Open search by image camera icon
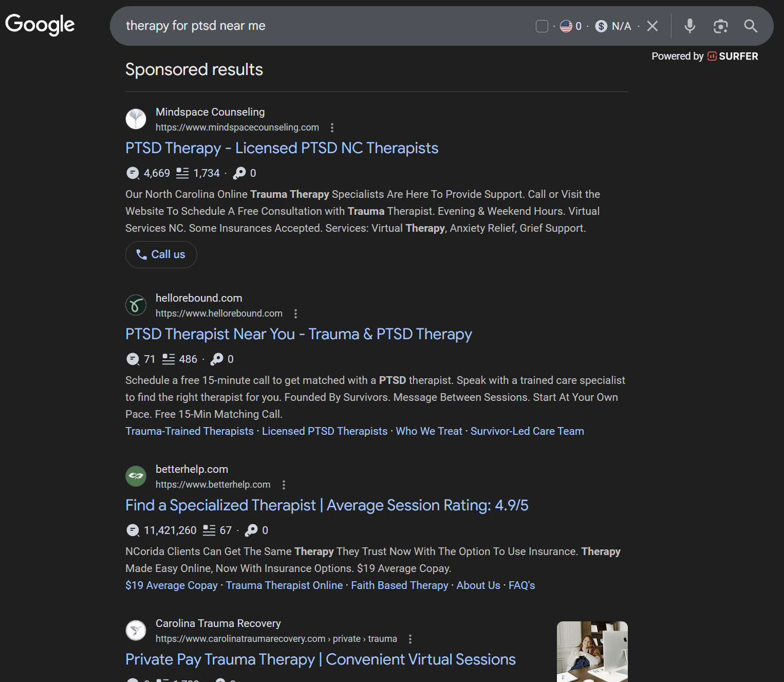Image resolution: width=784 pixels, height=682 pixels. pyautogui.click(x=720, y=26)
